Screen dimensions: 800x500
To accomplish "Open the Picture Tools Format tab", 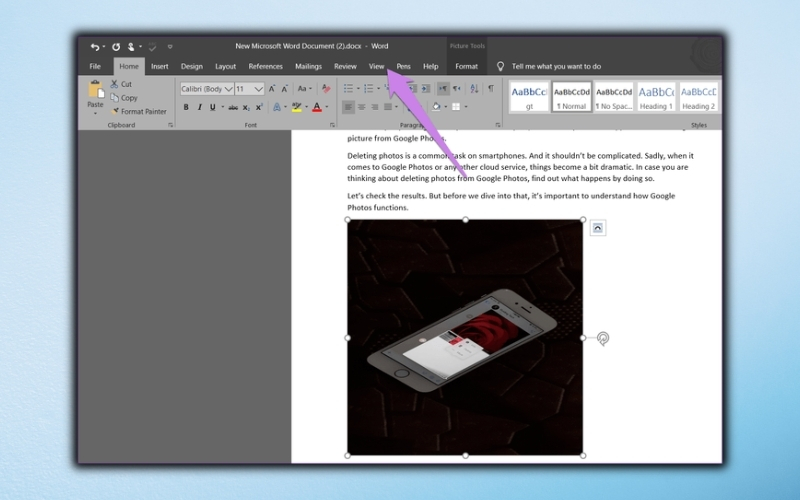I will pyautogui.click(x=466, y=66).
